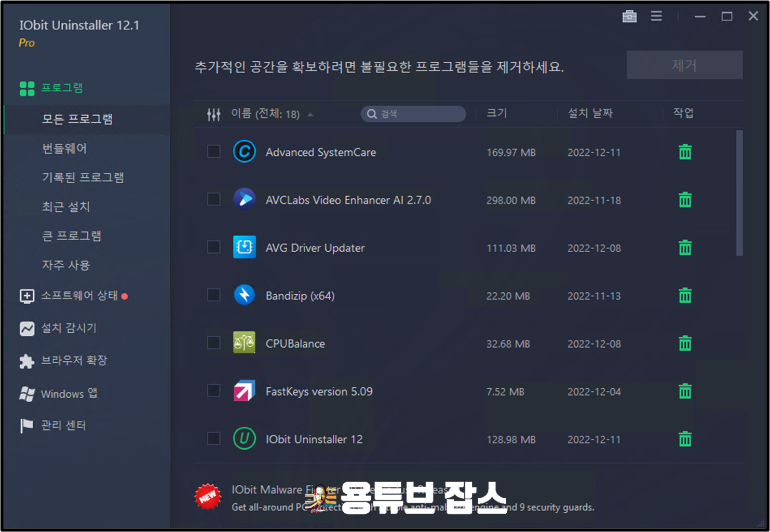Click the 2022-11-13 install date
This screenshot has width=770, height=532.
(594, 296)
